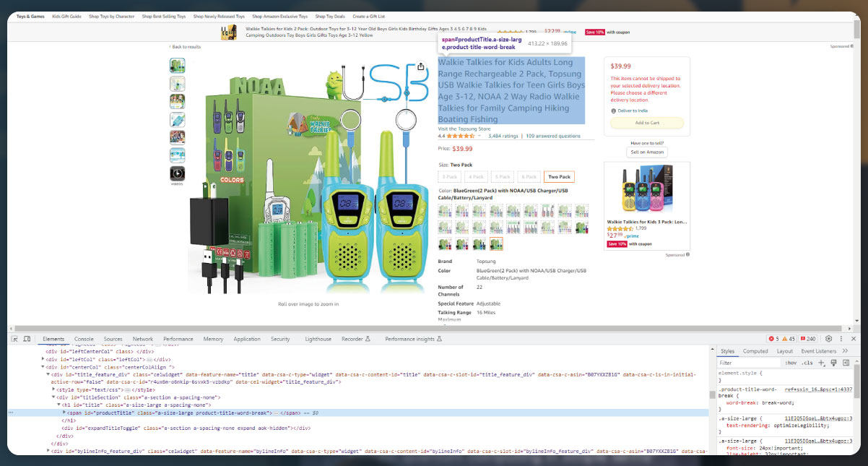Screen dimensions: 868x466
Task: Go Back to results link
Action: [x=186, y=46]
